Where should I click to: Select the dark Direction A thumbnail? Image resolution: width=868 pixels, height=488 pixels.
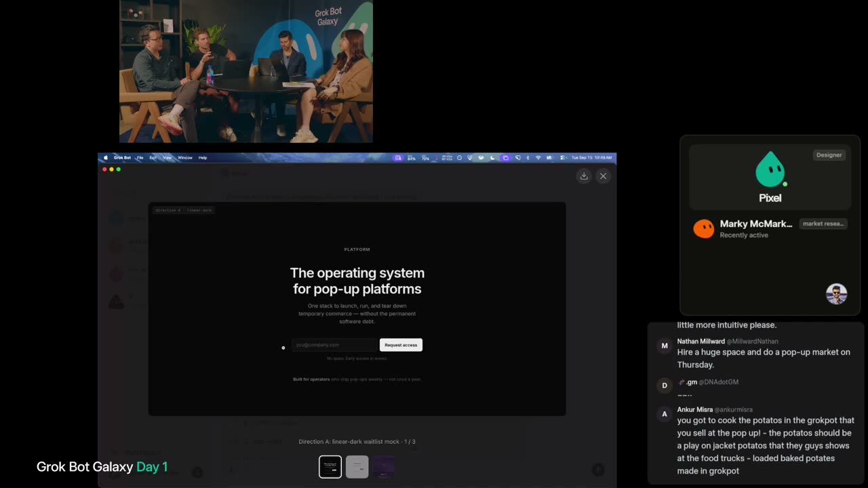click(x=330, y=467)
